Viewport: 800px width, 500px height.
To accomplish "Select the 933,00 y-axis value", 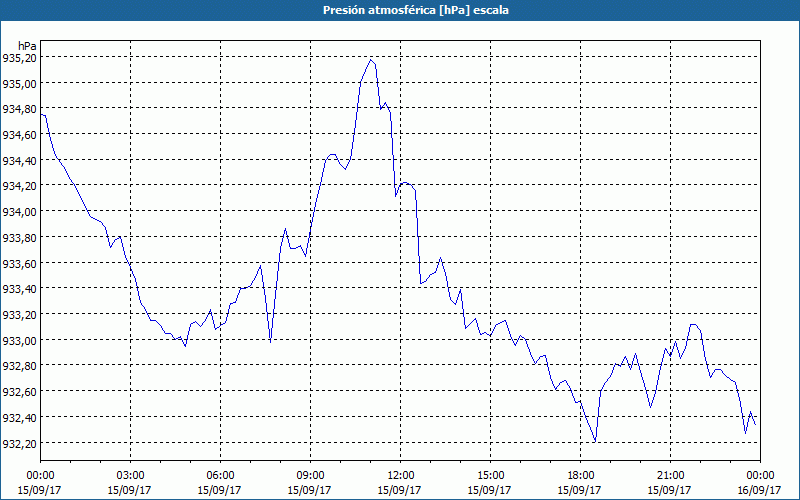I will (20, 340).
